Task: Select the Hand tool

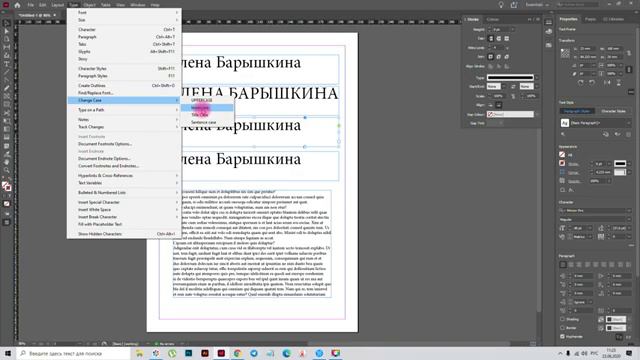Action: click(7, 162)
